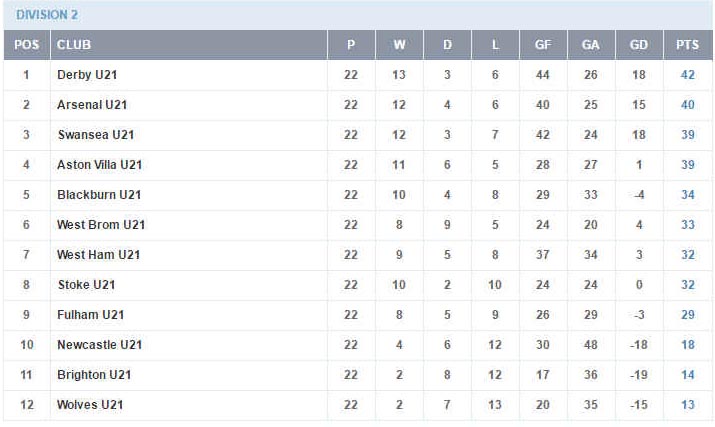Click the GF column header
The width and height of the screenshot is (715, 427).
(x=543, y=45)
